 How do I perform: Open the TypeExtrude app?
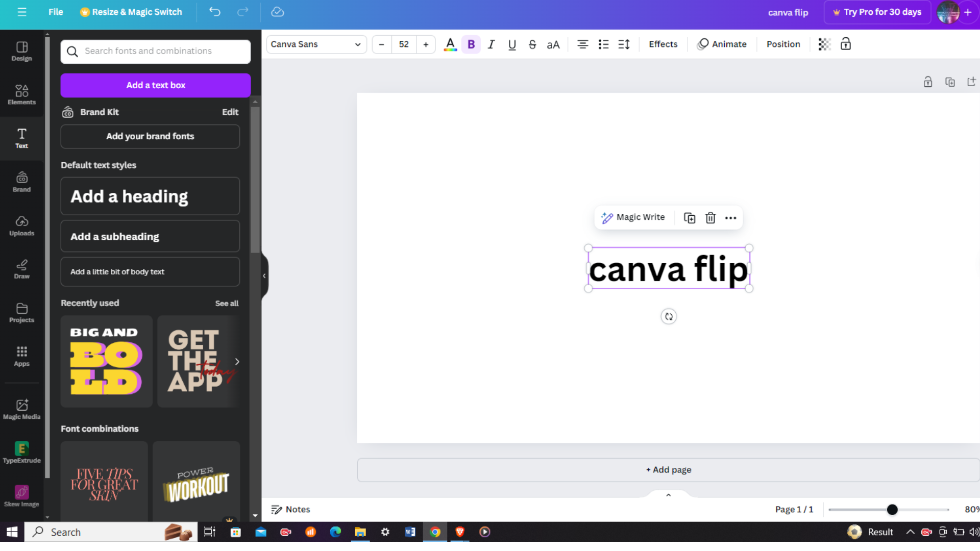(x=21, y=453)
